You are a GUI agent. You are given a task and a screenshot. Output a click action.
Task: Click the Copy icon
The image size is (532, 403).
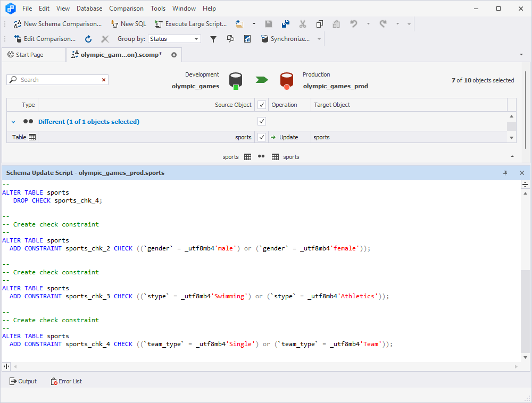(x=319, y=24)
